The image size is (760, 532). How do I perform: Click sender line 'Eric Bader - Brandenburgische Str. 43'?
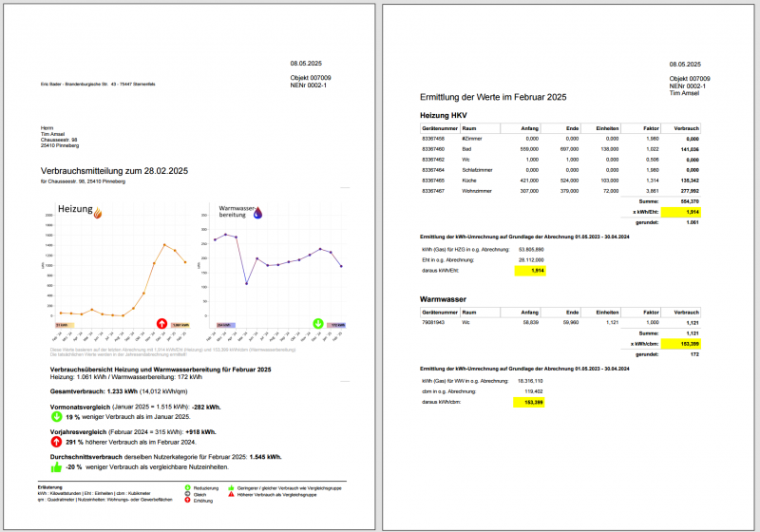(98, 85)
